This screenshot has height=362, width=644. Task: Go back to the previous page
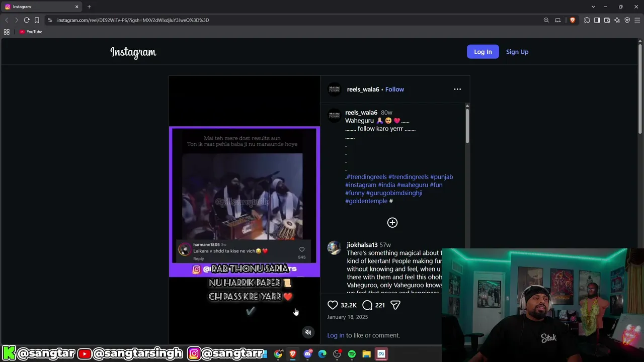click(x=7, y=20)
